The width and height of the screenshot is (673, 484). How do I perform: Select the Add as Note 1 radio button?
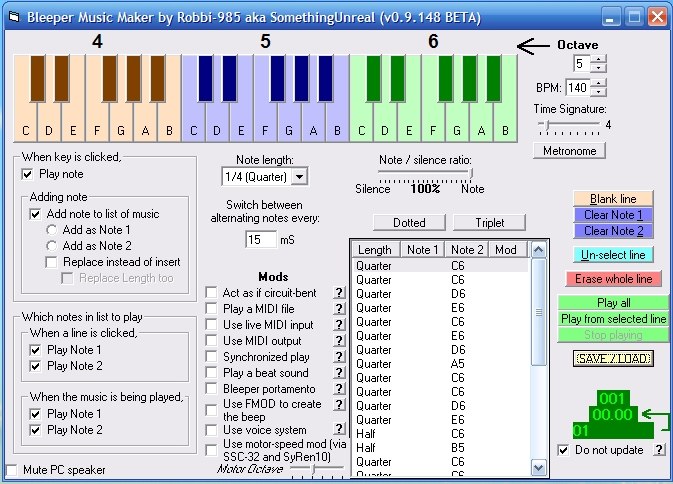(52, 230)
